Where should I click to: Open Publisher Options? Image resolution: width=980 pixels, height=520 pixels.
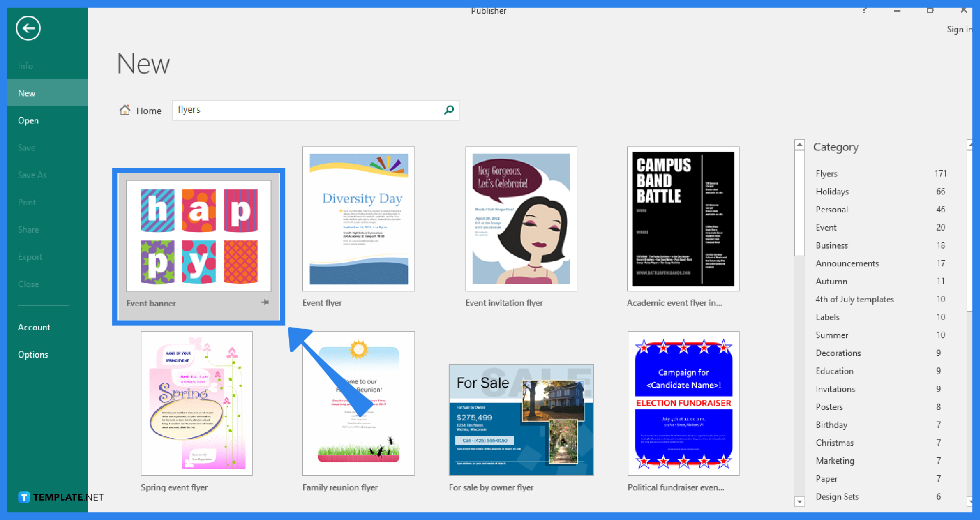[33, 354]
